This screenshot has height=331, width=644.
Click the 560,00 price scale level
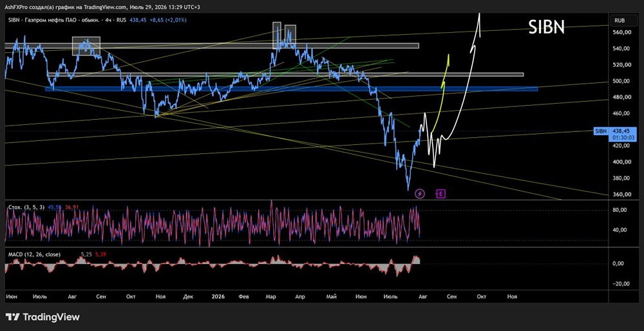coord(622,32)
